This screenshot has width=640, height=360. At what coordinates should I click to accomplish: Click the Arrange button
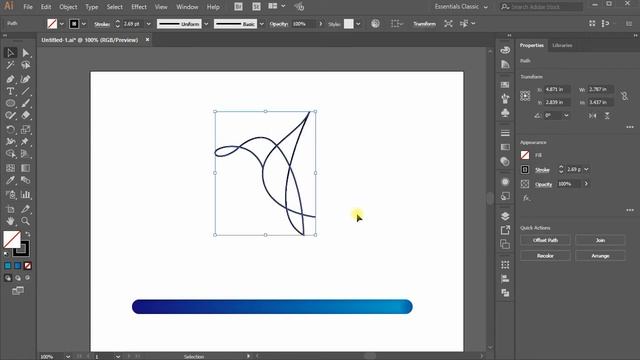[600, 256]
